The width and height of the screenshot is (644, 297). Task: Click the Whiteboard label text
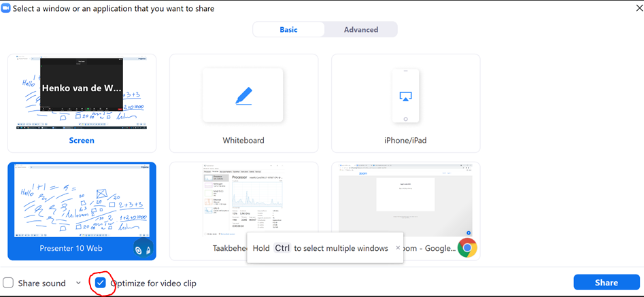tap(243, 141)
